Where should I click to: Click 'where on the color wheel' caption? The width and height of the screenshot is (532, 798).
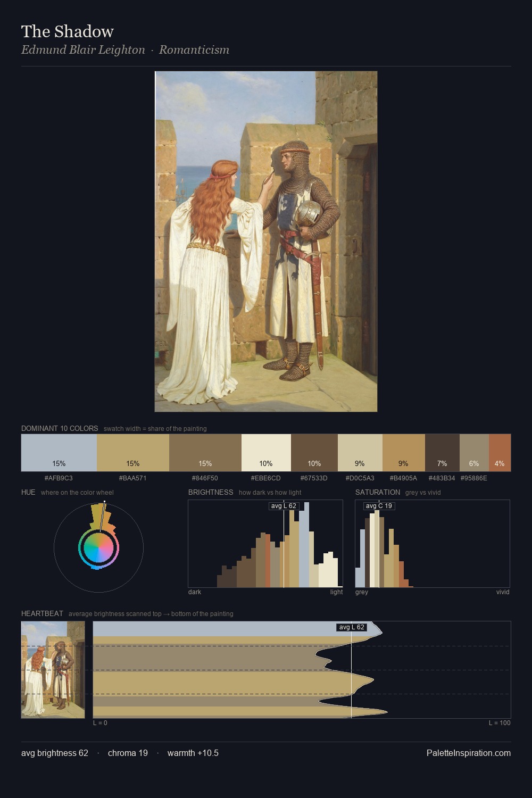click(x=77, y=492)
